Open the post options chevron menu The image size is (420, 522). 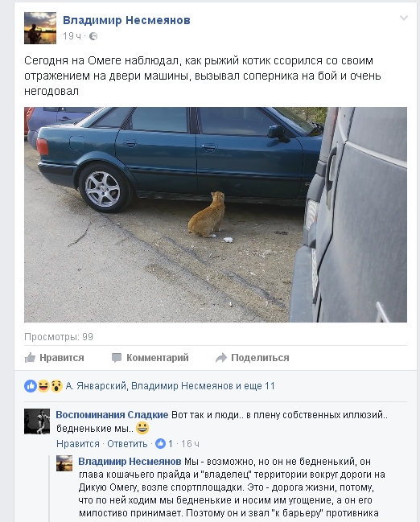click(404, 18)
